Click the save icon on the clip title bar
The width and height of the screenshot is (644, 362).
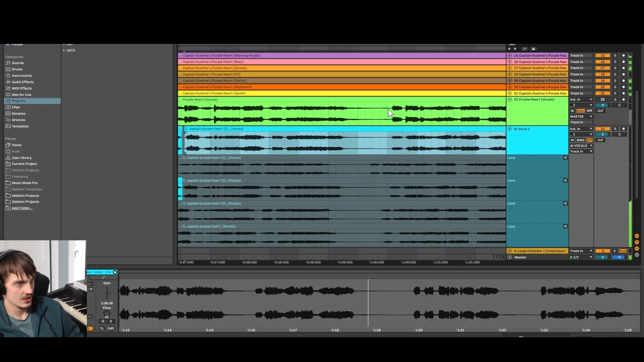pos(115,272)
